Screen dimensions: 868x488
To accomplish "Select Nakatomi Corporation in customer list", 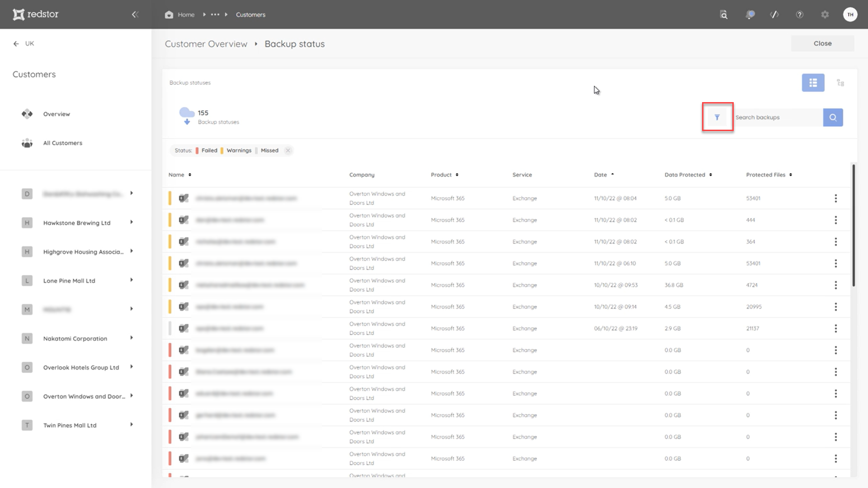I will click(x=75, y=339).
